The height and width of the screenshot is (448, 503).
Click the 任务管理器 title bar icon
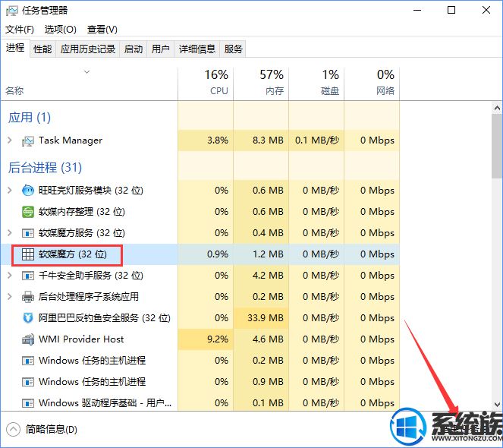pyautogui.click(x=12, y=11)
